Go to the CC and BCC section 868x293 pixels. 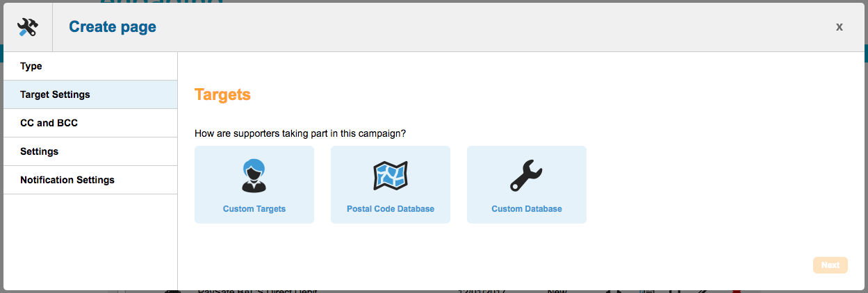(49, 123)
